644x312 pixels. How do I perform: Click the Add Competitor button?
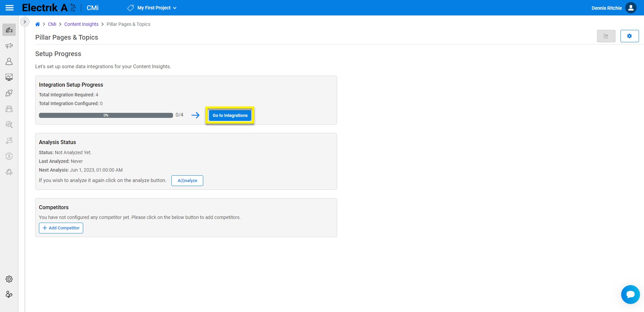coord(61,228)
